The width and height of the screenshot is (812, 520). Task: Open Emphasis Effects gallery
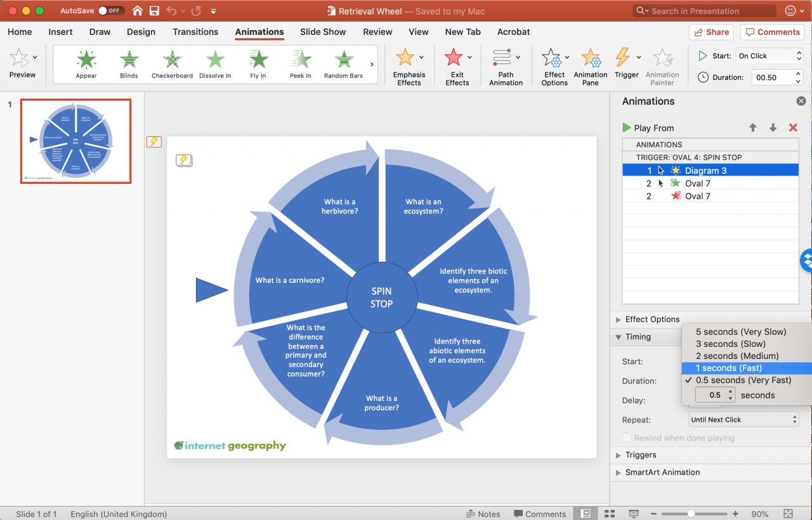(x=409, y=63)
